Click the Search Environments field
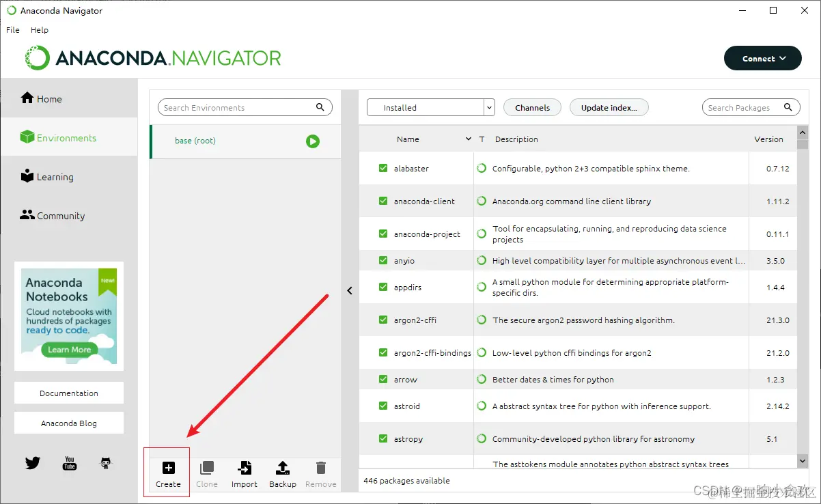 [245, 107]
